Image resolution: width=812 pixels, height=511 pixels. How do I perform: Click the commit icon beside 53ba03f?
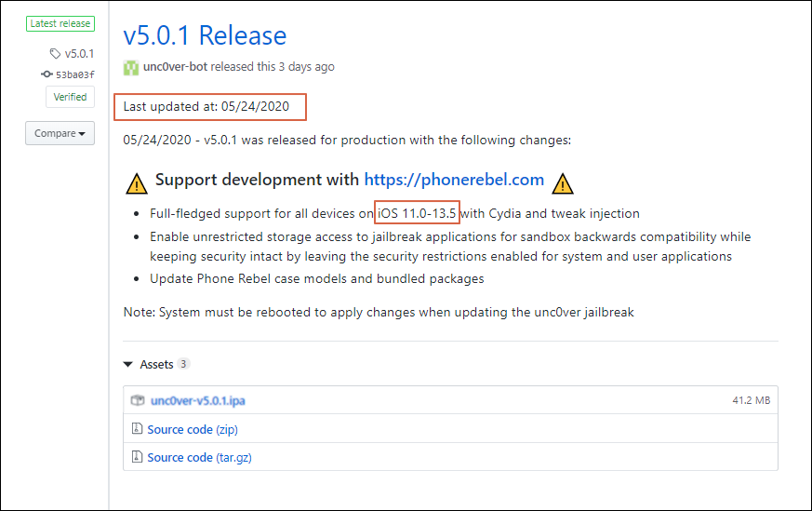47,74
